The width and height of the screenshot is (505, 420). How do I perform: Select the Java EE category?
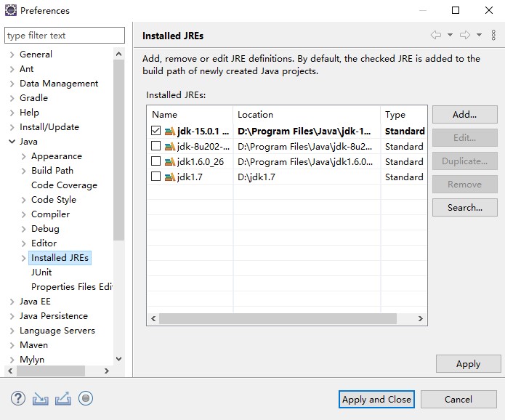click(35, 302)
